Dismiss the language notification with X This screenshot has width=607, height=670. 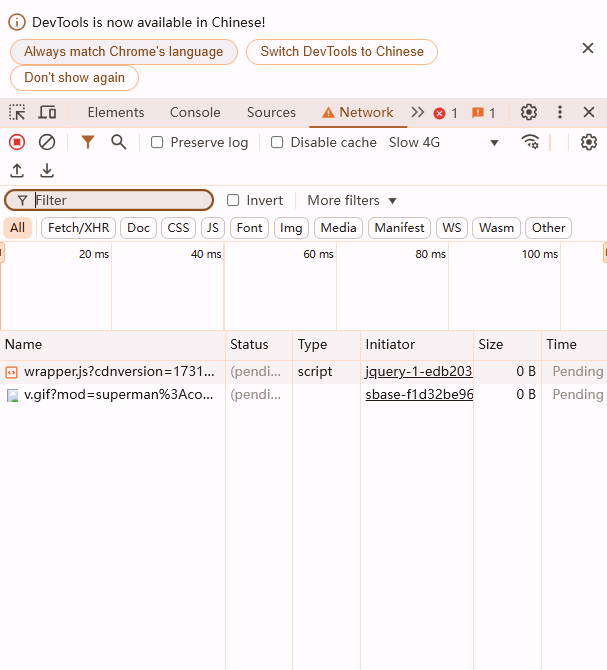[x=588, y=48]
